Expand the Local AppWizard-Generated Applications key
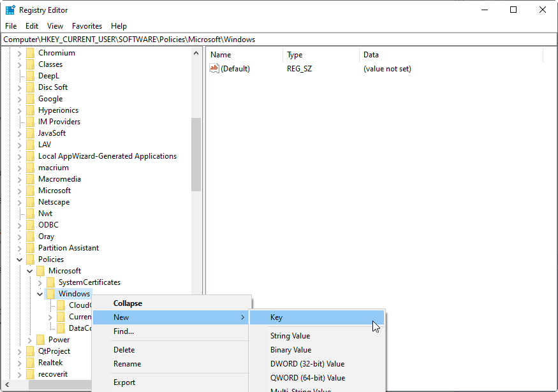 click(x=20, y=157)
